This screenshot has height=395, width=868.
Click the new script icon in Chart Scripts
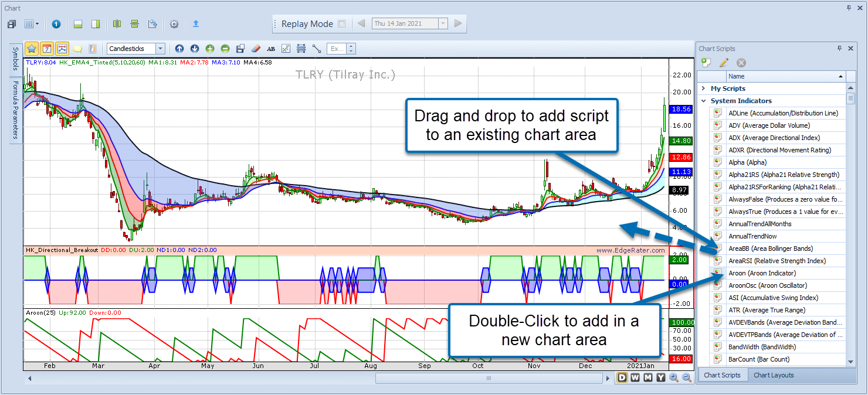(x=706, y=62)
